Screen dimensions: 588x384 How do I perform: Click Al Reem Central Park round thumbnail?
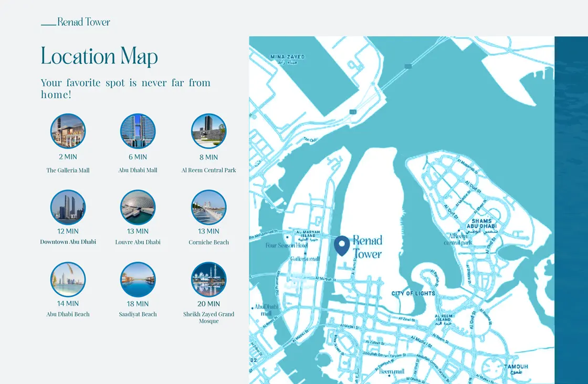click(x=208, y=131)
